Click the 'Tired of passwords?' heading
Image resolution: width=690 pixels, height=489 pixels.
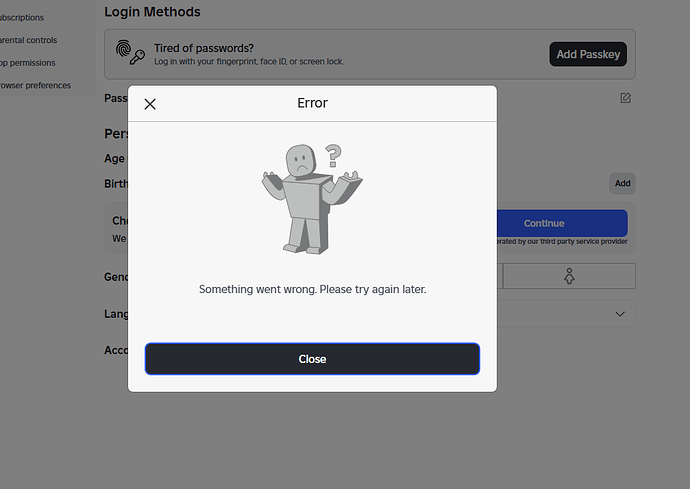pos(204,48)
